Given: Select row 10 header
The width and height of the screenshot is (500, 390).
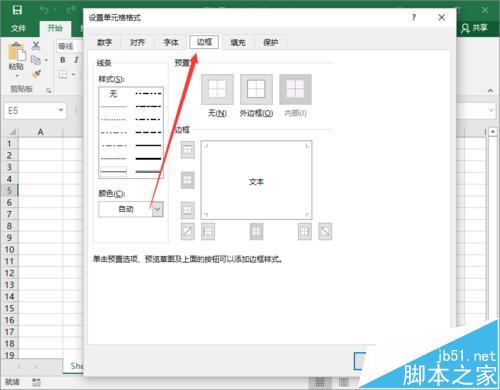Looking at the screenshot, I should point(9,250).
